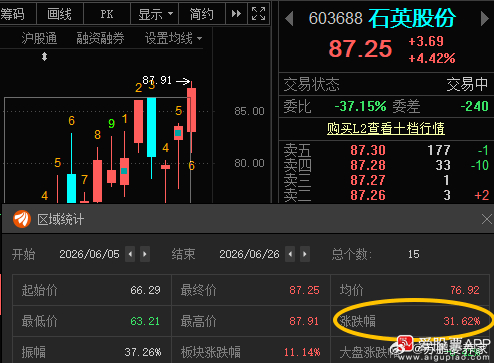Expand the 显示 dropdown menu
Viewport: 494px width, 363px height.
pyautogui.click(x=155, y=14)
